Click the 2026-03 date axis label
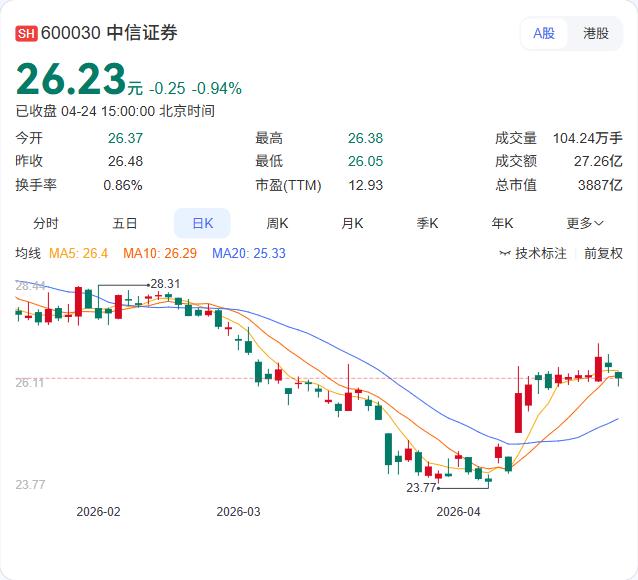 tap(238, 512)
